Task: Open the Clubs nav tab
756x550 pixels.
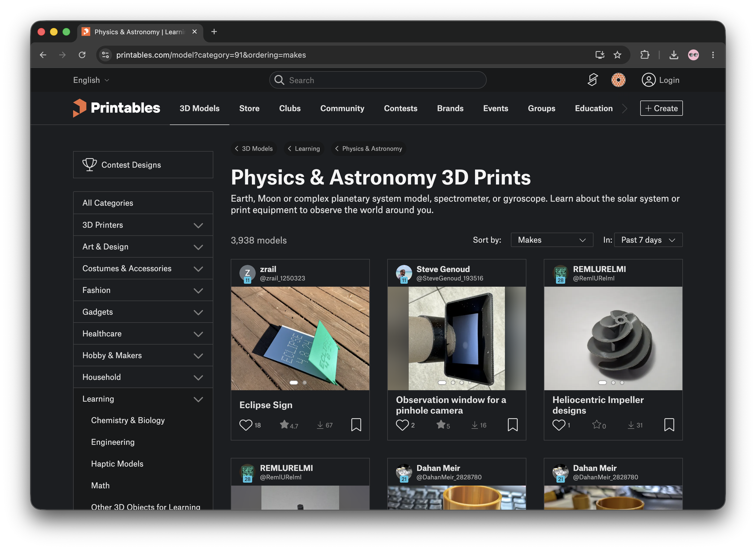Action: [x=290, y=108]
